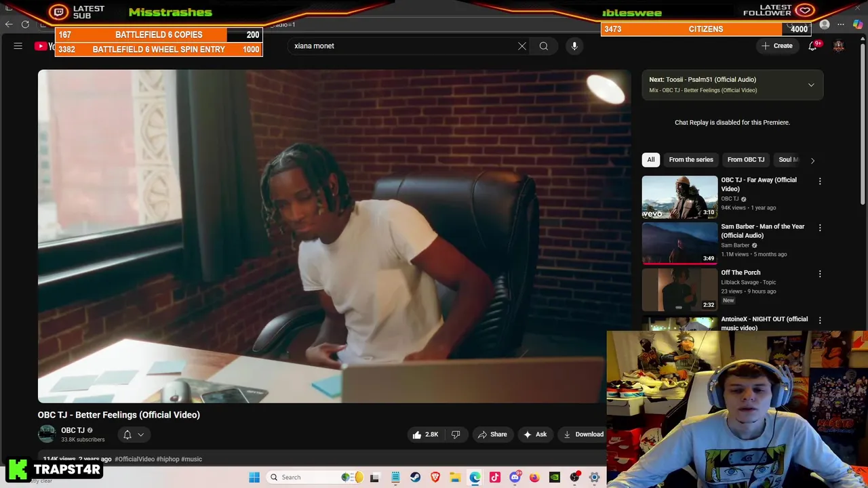This screenshot has height=488, width=868.
Task: Start voice search with the microphone
Action: tap(574, 46)
